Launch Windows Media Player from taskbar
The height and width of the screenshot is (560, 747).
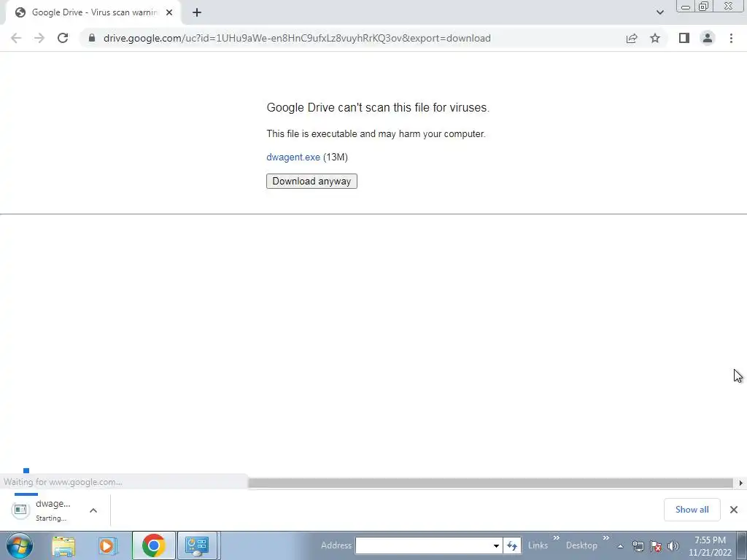(108, 545)
